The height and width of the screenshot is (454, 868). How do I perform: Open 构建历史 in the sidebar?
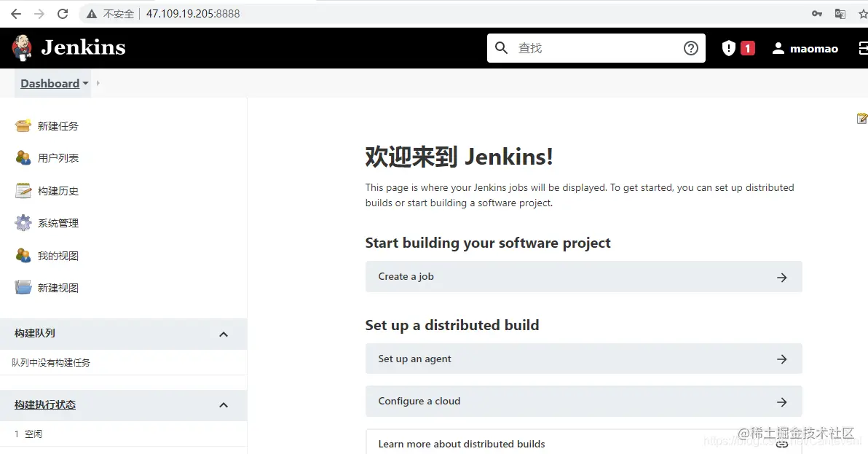tap(58, 191)
